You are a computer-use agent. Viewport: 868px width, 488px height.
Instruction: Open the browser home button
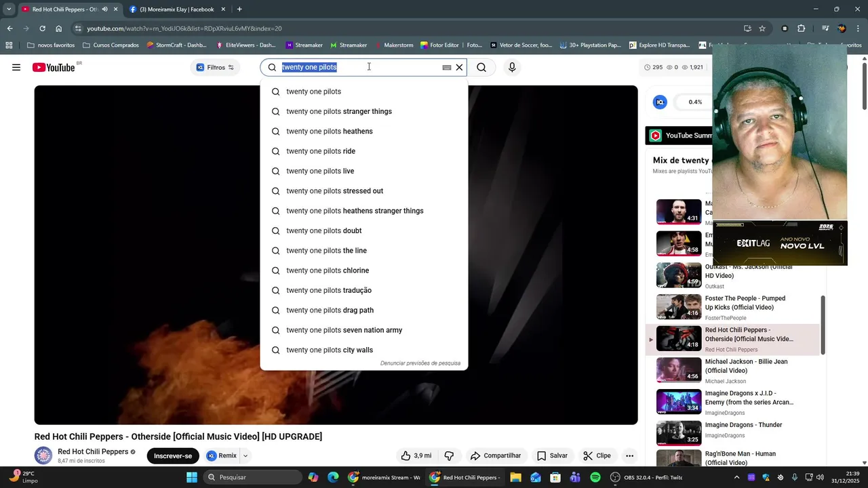59,28
